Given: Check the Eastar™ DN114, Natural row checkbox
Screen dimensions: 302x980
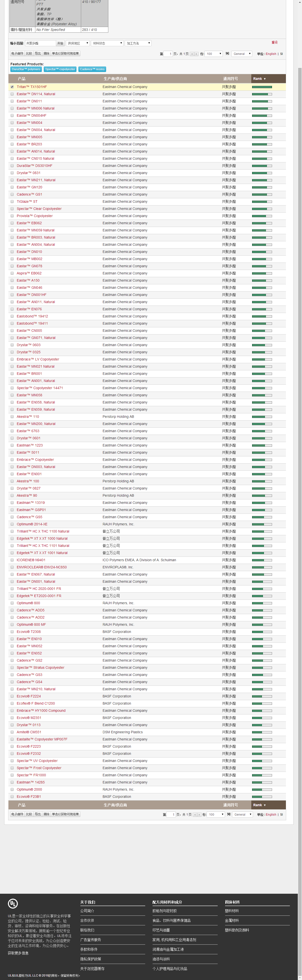Looking at the screenshot, I should [x=12, y=94].
